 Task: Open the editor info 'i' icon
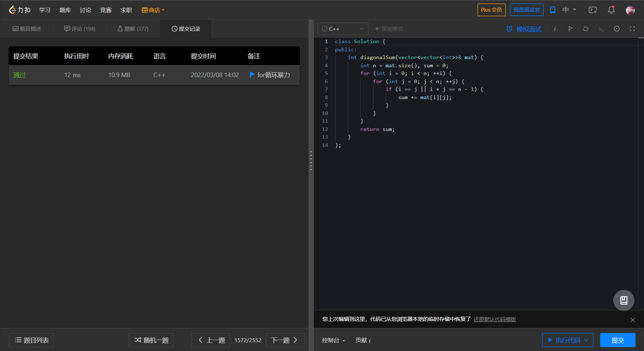[555, 29]
